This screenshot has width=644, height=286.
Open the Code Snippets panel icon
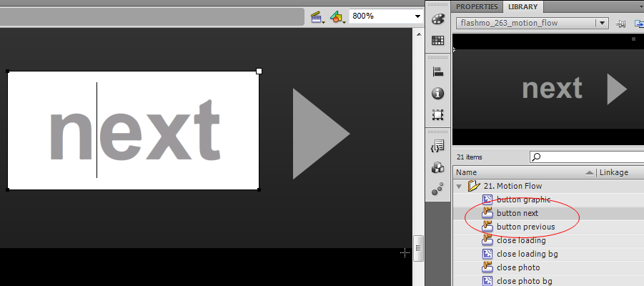[x=438, y=146]
